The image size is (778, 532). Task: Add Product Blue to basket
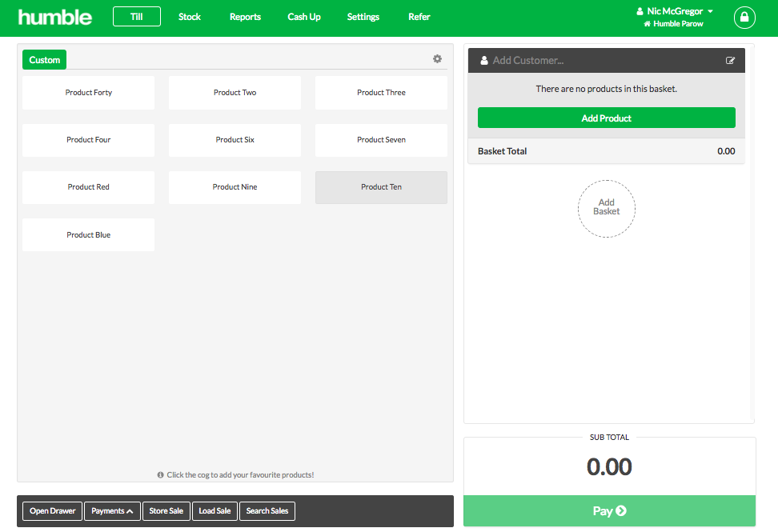pos(88,235)
